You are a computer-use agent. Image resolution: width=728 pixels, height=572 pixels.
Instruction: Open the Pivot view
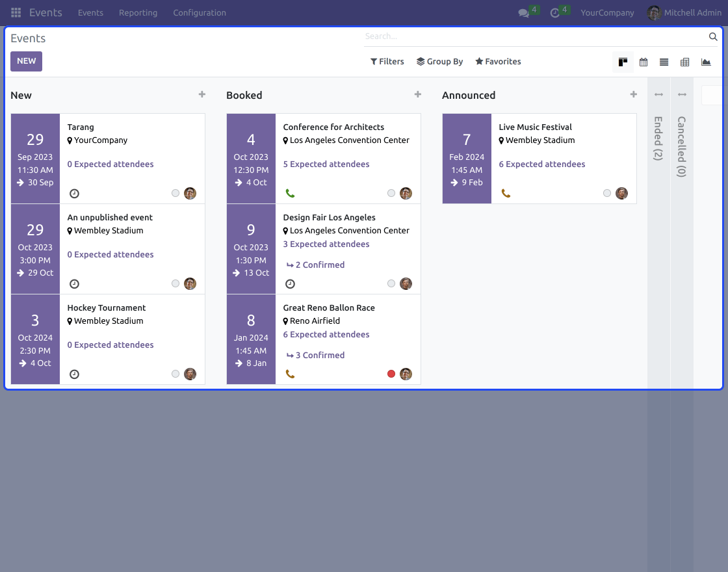pos(684,62)
